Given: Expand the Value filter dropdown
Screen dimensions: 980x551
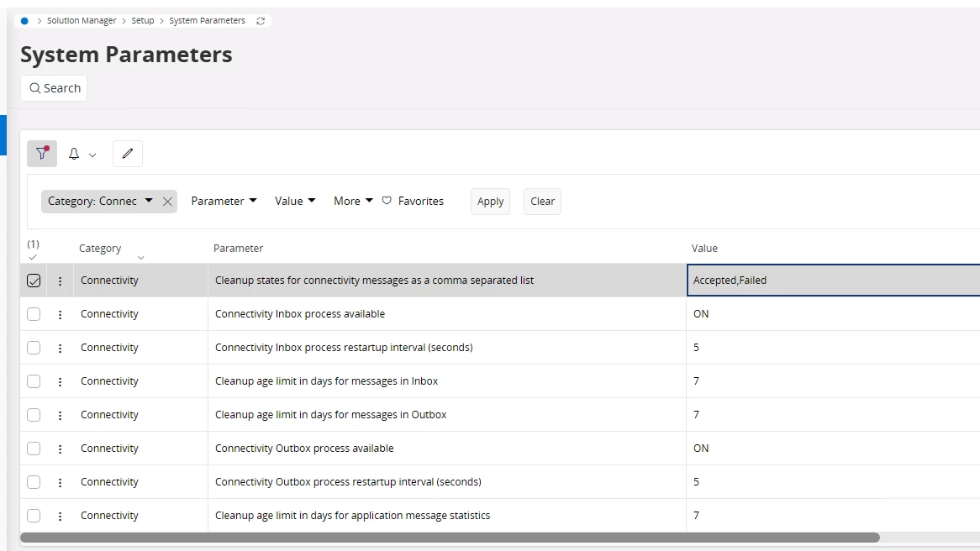Looking at the screenshot, I should (x=295, y=201).
